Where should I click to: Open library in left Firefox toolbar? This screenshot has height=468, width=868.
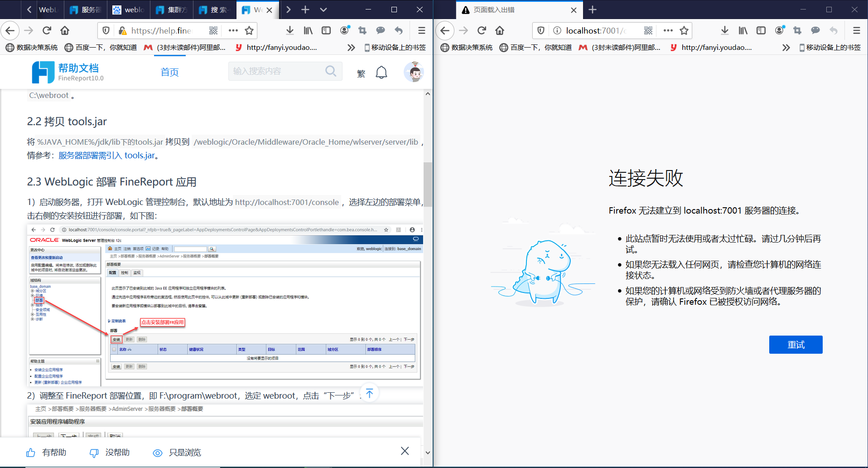(308, 30)
